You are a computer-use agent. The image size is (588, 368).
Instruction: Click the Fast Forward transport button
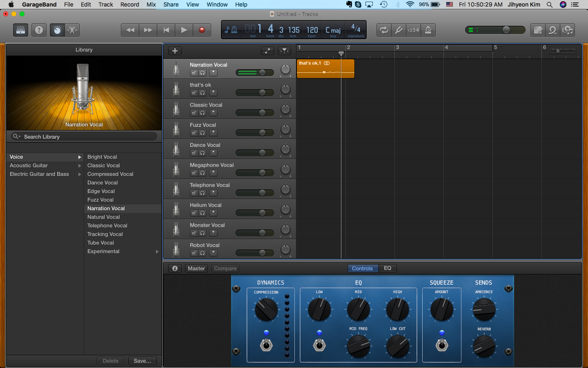(x=148, y=30)
